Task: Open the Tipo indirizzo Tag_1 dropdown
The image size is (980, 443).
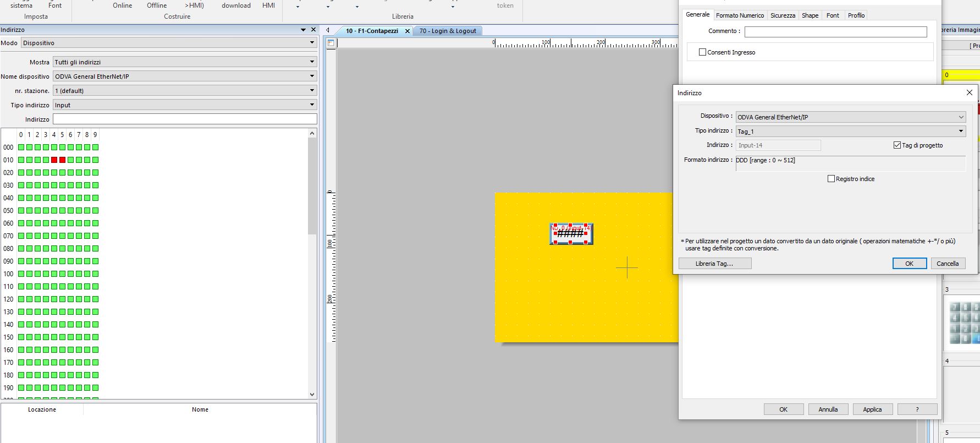Action: click(x=850, y=132)
